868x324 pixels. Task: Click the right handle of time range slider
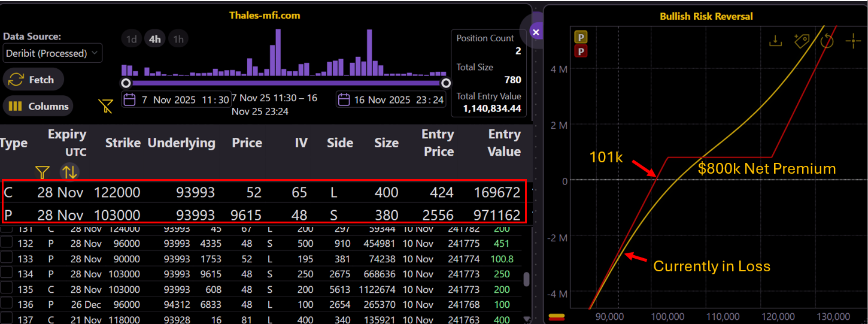tap(446, 83)
